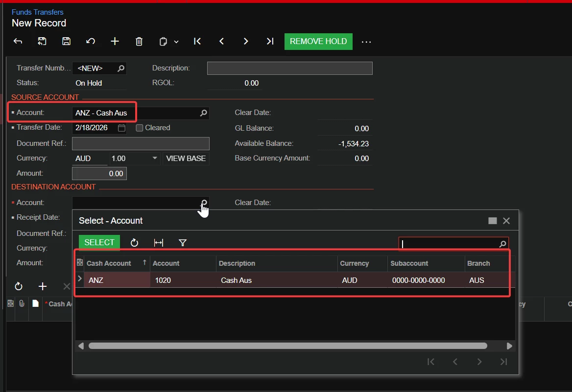This screenshot has height=392, width=572.
Task: Select the ANZ cash account cell
Action: pos(117,280)
